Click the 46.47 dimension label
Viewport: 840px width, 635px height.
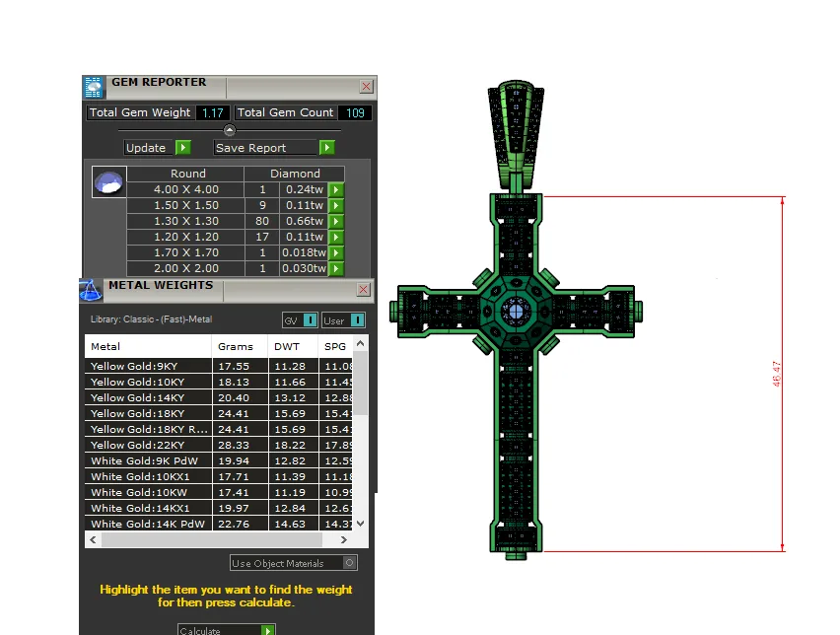(x=776, y=374)
